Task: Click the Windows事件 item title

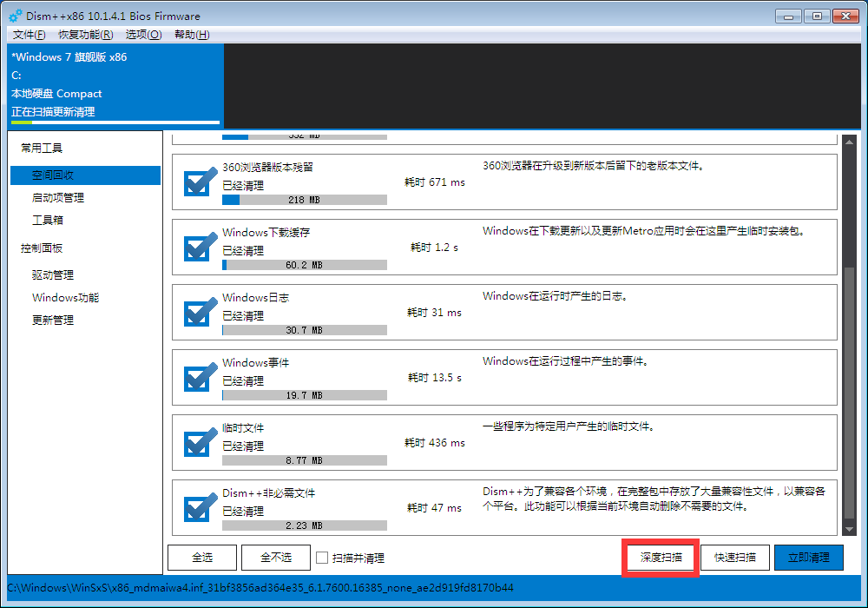Action: tap(256, 363)
